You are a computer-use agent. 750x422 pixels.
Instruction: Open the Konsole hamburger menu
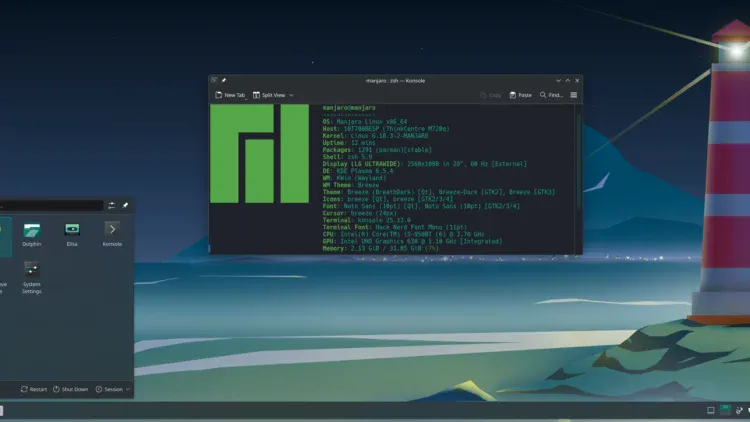tap(574, 95)
